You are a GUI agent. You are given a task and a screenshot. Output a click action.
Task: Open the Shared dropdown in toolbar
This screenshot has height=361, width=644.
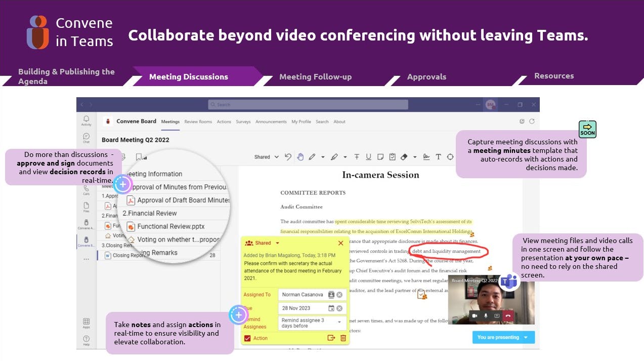tap(266, 157)
